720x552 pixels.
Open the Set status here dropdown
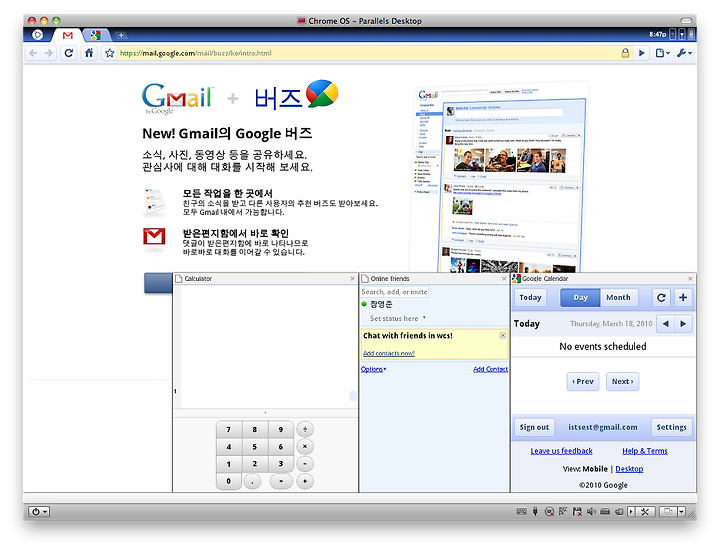coord(398,318)
